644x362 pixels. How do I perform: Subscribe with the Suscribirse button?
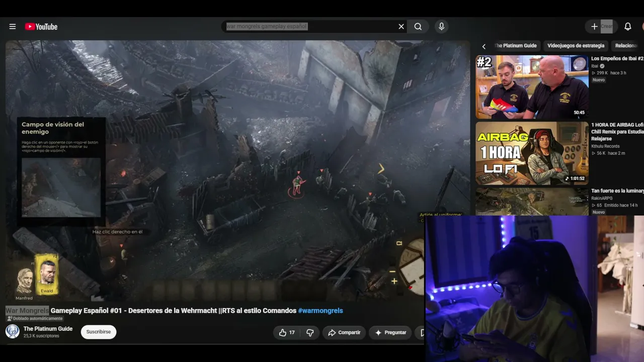click(x=99, y=332)
